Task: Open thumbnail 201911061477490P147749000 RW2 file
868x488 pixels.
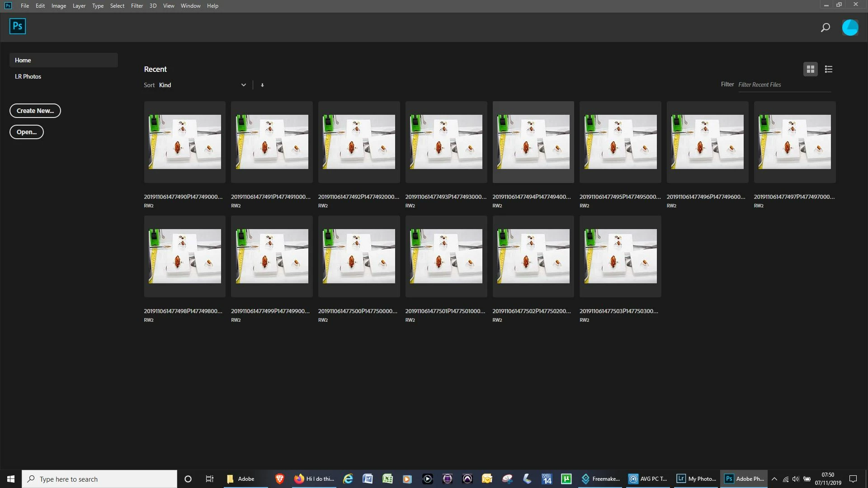Action: click(185, 142)
